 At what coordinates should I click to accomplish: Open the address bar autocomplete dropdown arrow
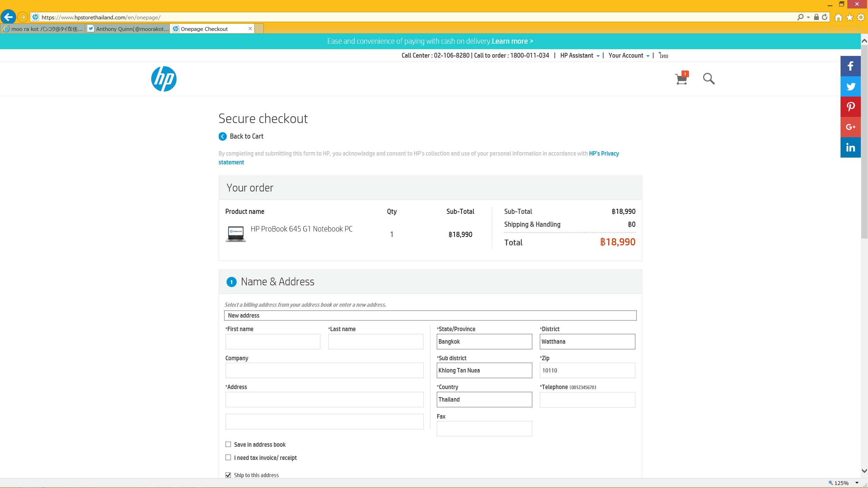808,17
